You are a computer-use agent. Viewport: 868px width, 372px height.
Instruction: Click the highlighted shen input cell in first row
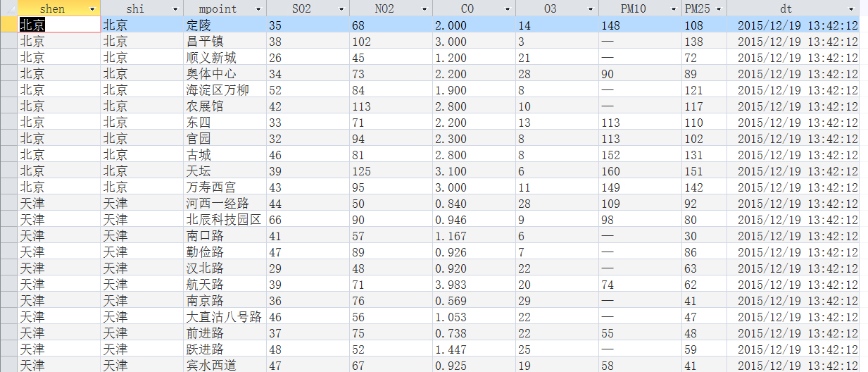[59, 25]
